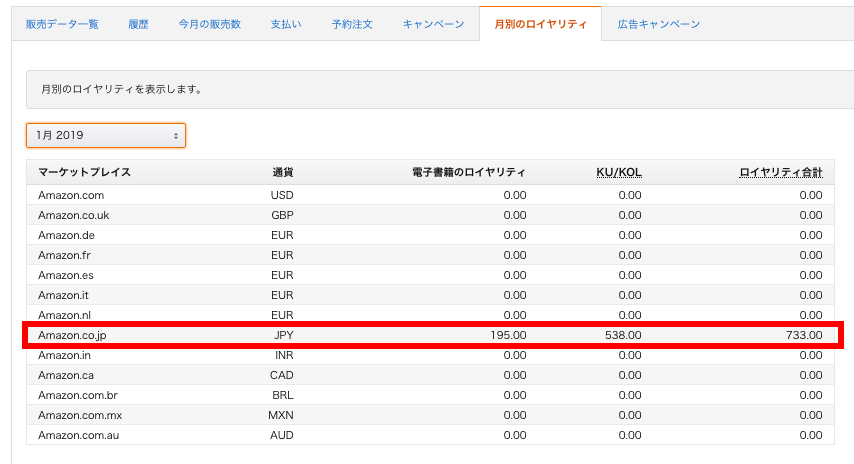Click the 195.00 ebook royalty value
This screenshot has width=854, height=464.
(508, 335)
